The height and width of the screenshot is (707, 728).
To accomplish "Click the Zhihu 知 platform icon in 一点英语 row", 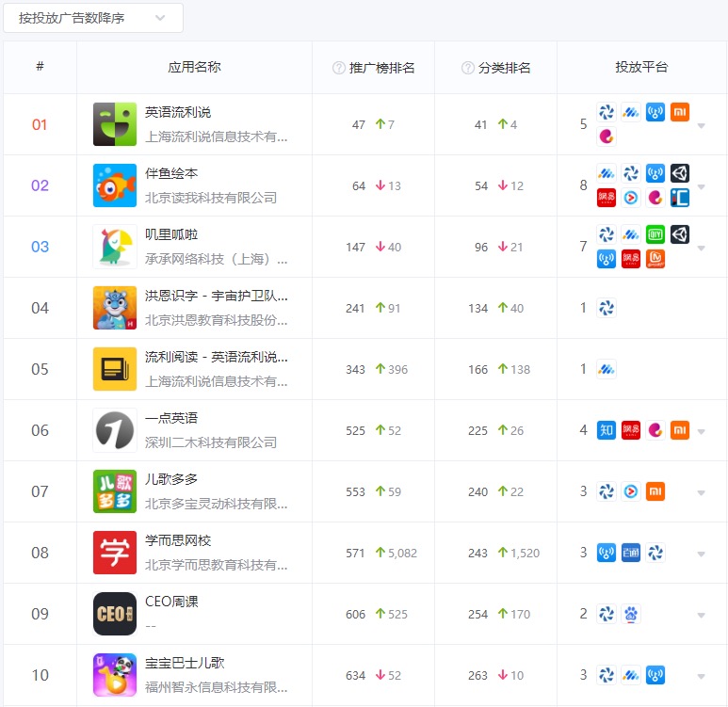I will [606, 430].
